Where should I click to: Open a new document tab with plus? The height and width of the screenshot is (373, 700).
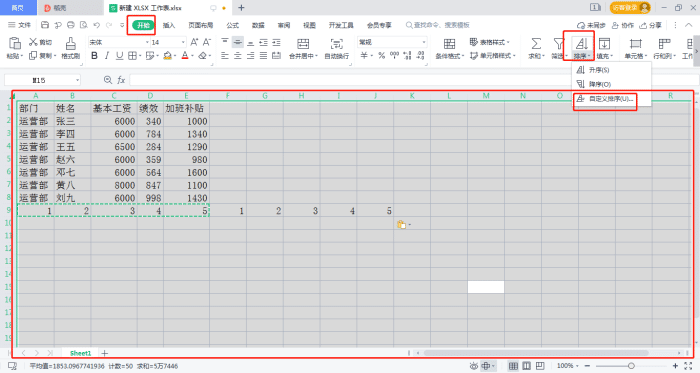(241, 8)
